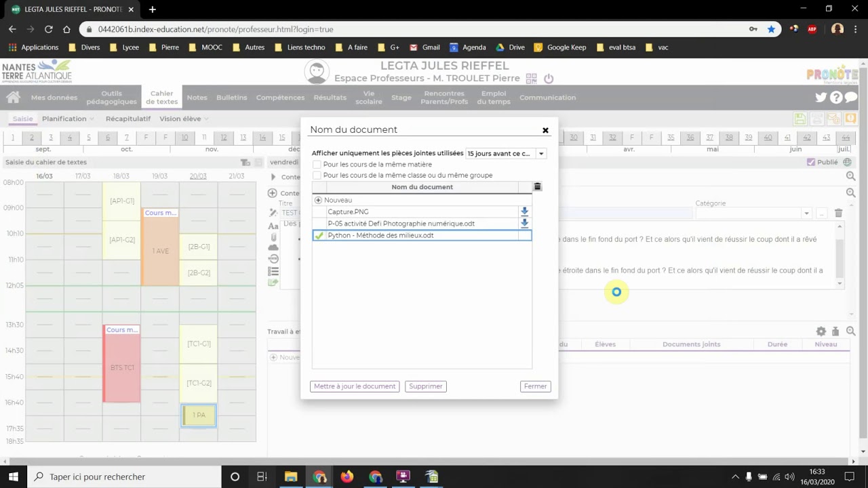Open the Catégorie dropdown arrow
Screen dimensions: 868x488
pos(806,213)
